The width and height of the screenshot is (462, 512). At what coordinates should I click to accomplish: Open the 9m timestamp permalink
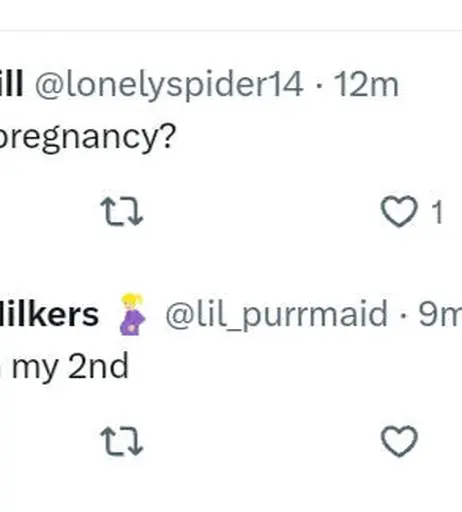(440, 314)
